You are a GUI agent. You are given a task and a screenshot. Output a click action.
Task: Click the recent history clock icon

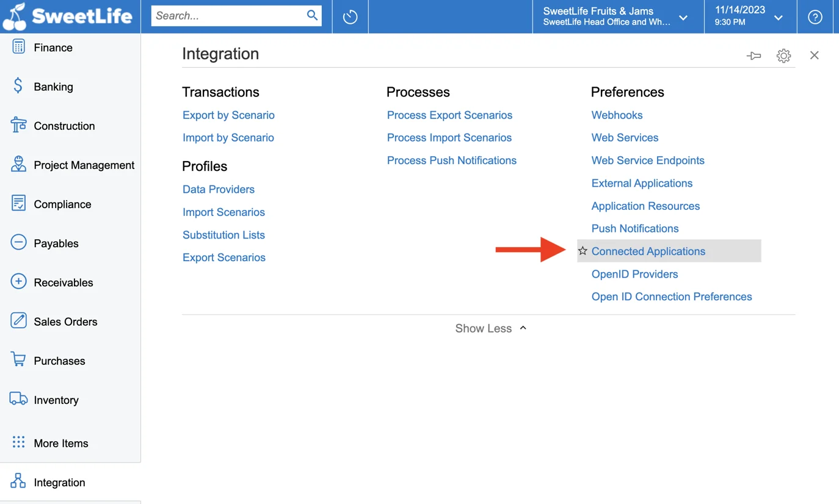point(350,16)
